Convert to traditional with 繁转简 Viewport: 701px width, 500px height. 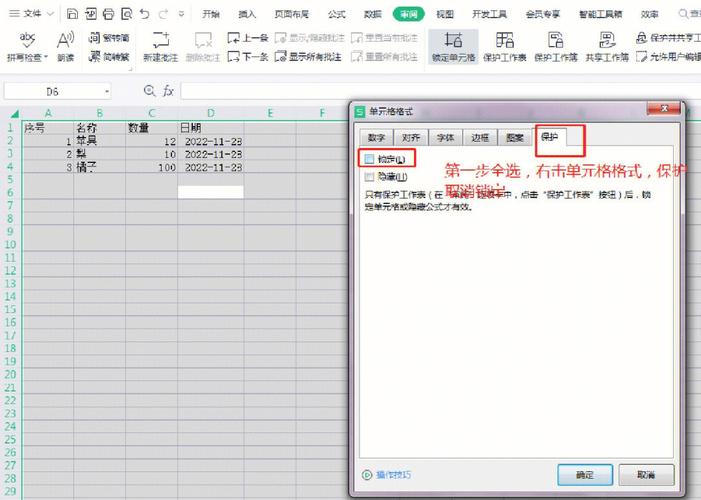click(x=109, y=38)
